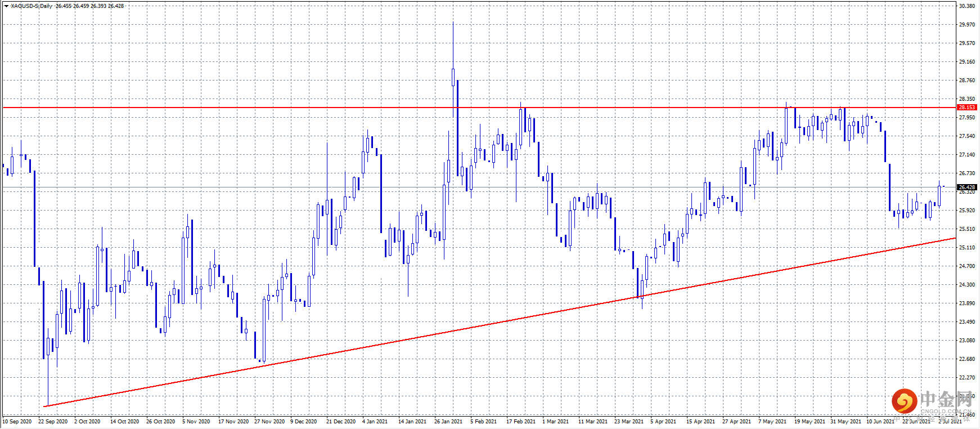Click the 25.110 price scale value
The height and width of the screenshot is (429, 980).
[x=966, y=248]
